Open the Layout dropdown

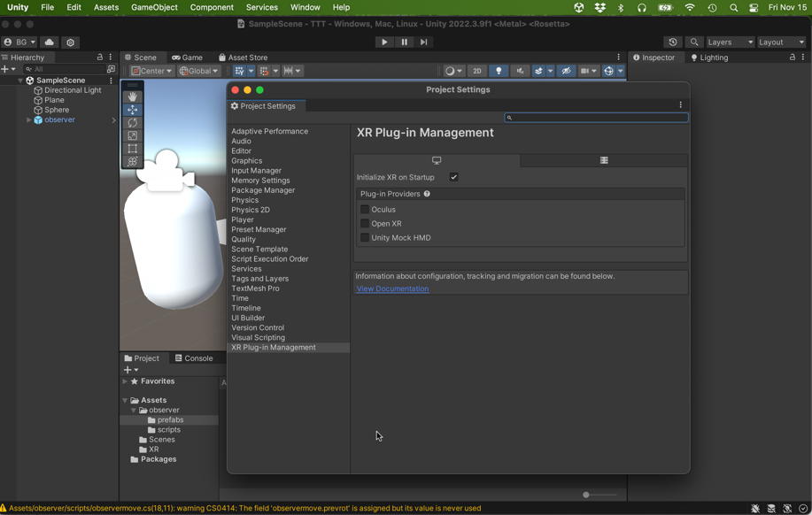pyautogui.click(x=781, y=42)
